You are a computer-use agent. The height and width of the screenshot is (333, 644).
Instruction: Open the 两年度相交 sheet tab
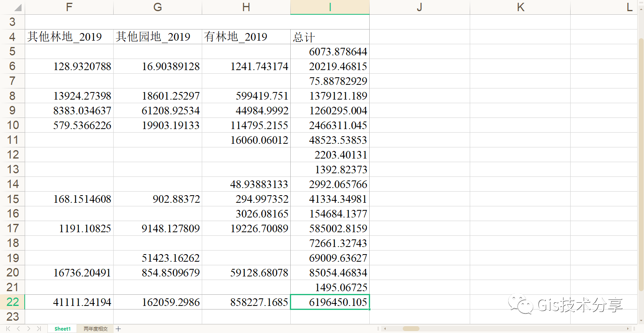96,329
